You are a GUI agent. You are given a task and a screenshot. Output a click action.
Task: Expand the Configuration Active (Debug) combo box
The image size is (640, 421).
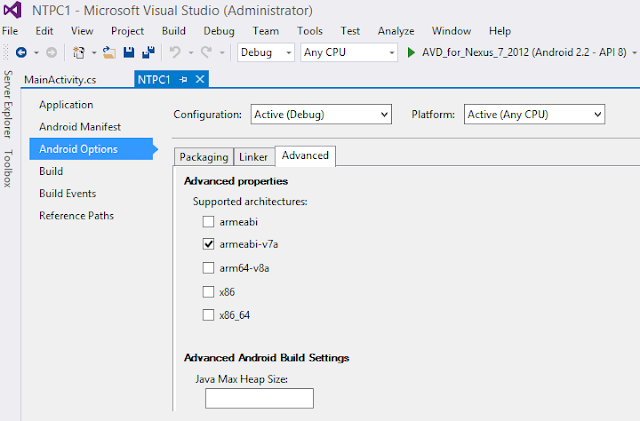(321, 114)
